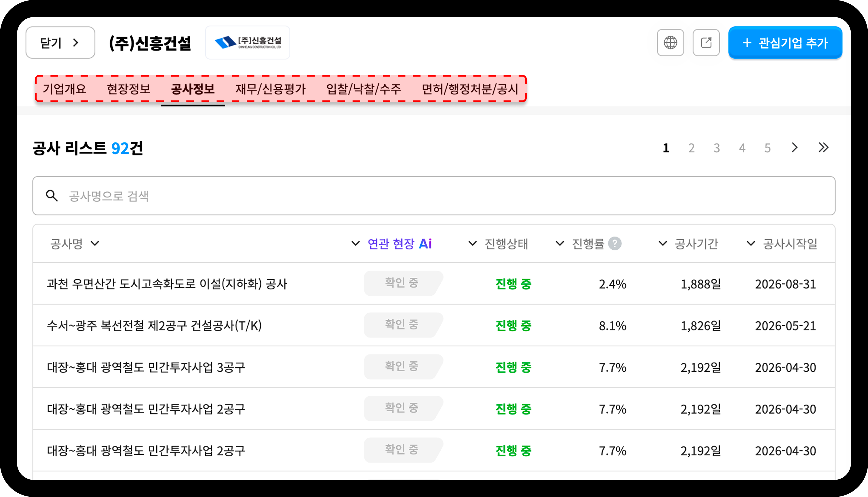Click current page number 1
The image size is (868, 497).
(666, 148)
